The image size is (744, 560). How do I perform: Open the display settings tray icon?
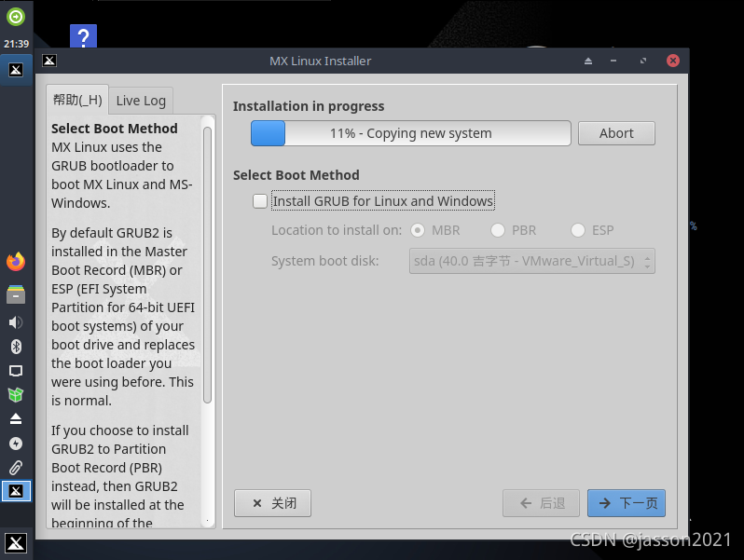[x=16, y=371]
